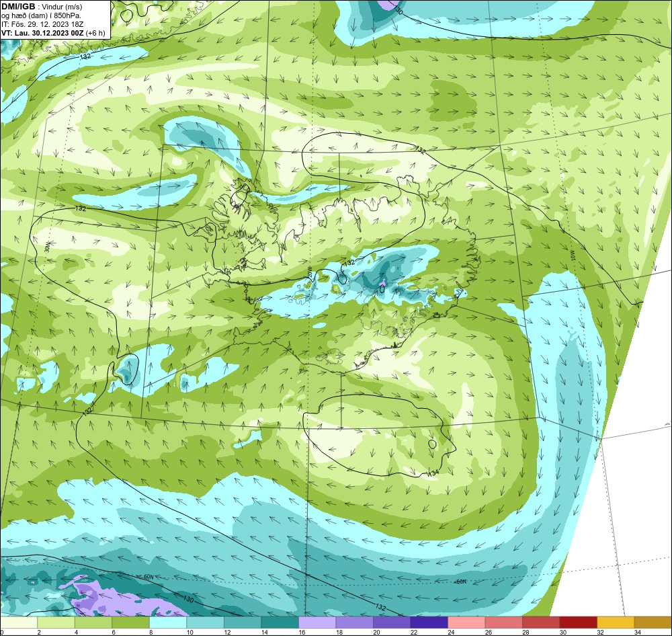Click the '134' contour label

pos(433,473)
